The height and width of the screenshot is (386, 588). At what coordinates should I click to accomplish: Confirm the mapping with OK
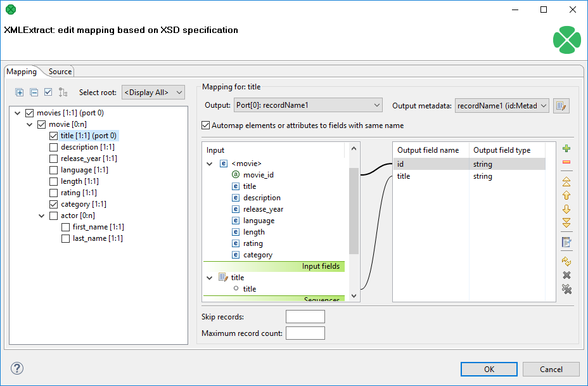pos(489,369)
